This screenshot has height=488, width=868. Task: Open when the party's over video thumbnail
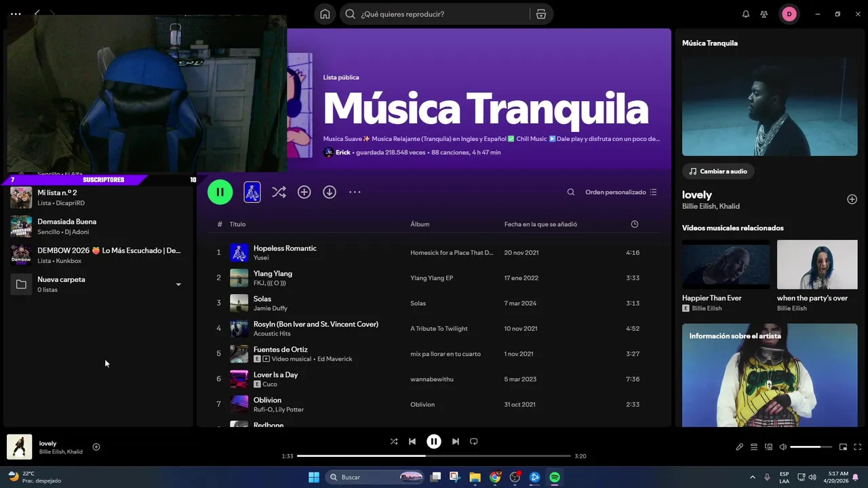[x=817, y=264]
